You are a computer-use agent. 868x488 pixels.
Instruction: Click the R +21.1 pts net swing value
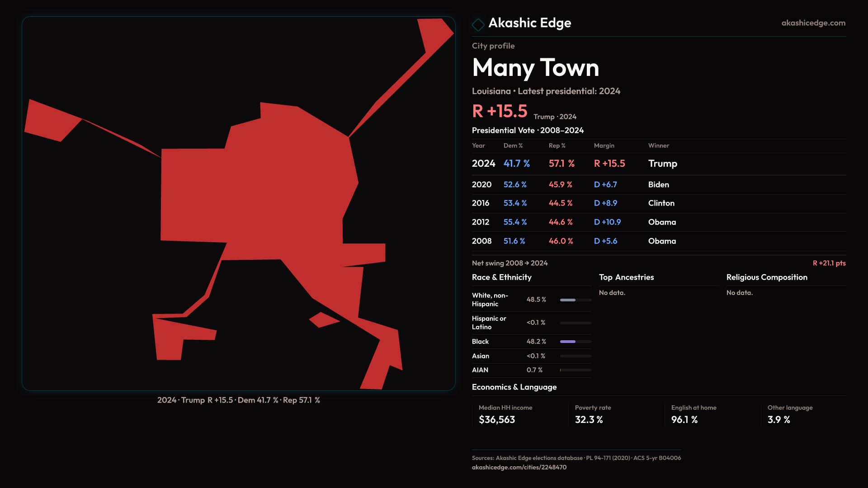click(x=829, y=263)
